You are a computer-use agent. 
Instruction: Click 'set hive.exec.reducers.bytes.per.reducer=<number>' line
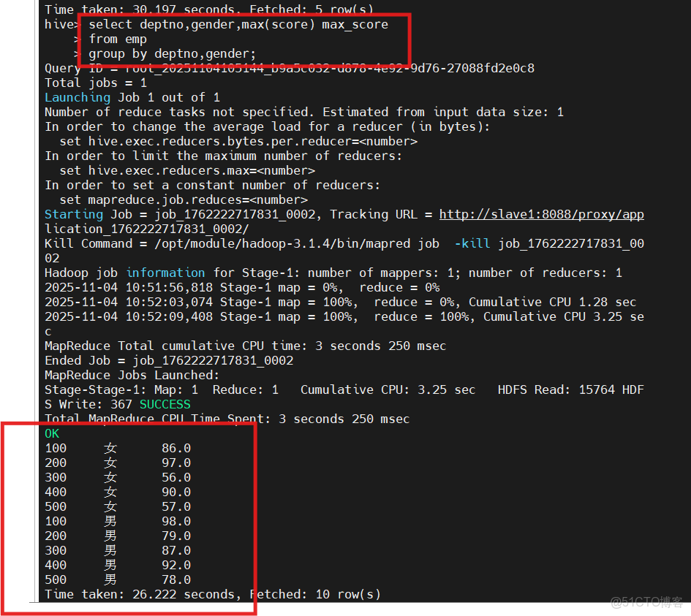[238, 141]
